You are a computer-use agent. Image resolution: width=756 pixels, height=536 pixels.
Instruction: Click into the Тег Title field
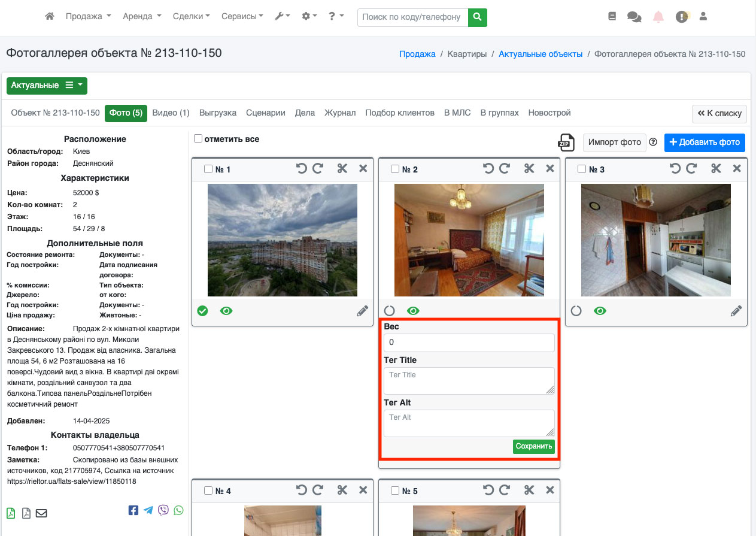[x=469, y=380]
